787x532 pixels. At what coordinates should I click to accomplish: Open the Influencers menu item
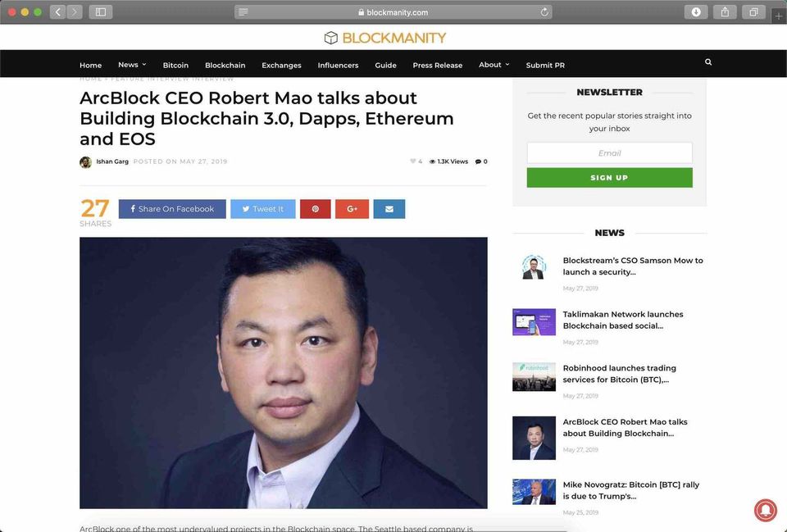tap(338, 66)
